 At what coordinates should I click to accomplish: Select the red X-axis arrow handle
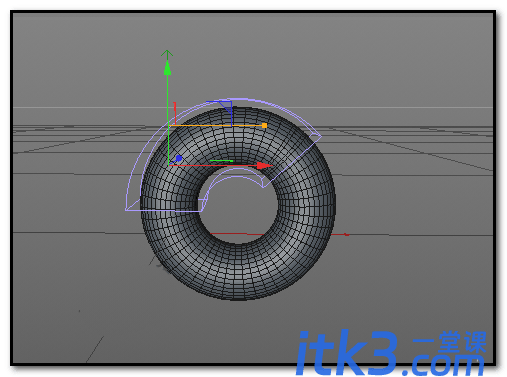tap(265, 165)
